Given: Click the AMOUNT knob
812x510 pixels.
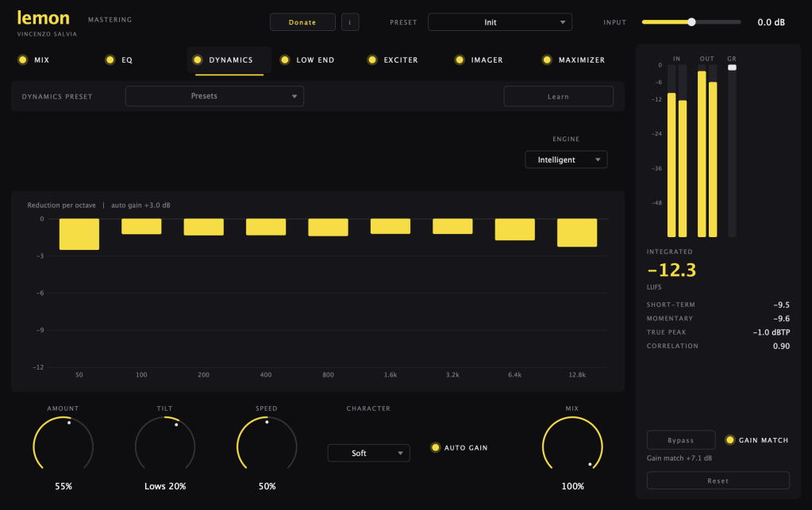Looking at the screenshot, I should tap(63, 447).
